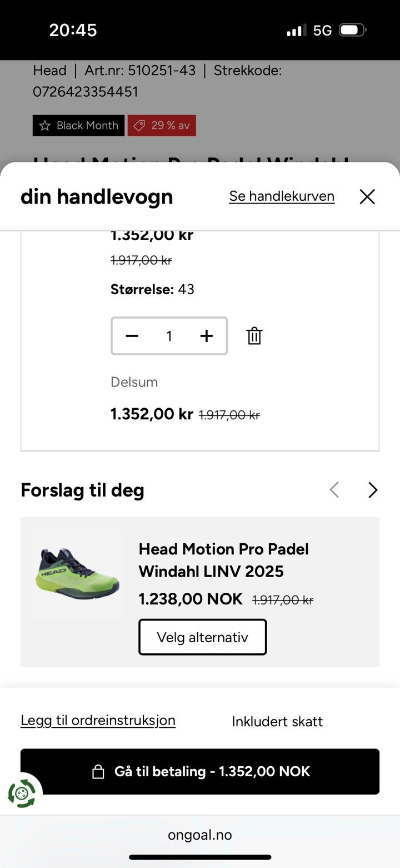Tap the lock icon on checkout button
The height and width of the screenshot is (868, 400).
[x=98, y=772]
